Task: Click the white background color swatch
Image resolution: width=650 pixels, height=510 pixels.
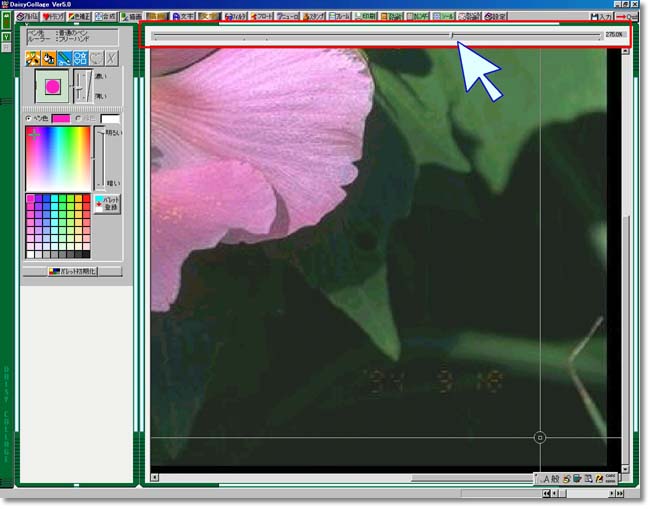Action: (x=110, y=119)
